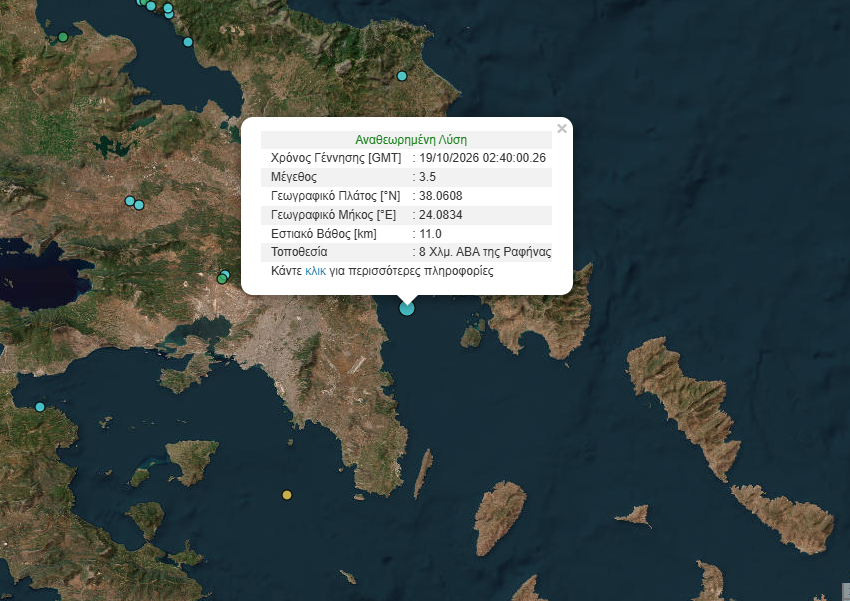
Task: Select the 'Γεωγραφικό Μήκος [°E]' label
Action: pos(333,215)
